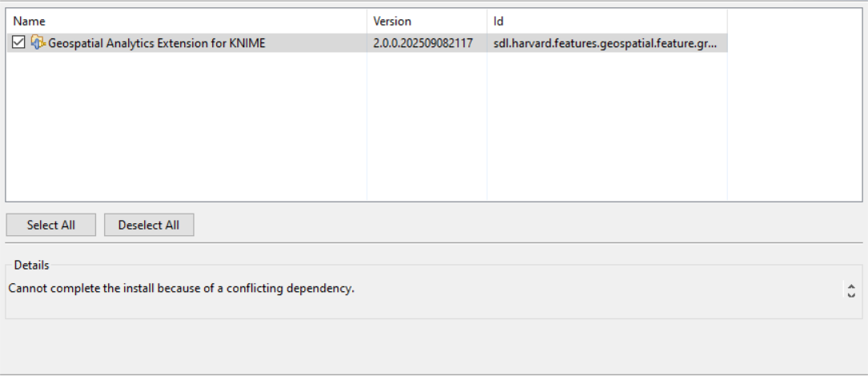Click empty space below the Id column
The width and height of the screenshot is (868, 376).
(x=606, y=128)
